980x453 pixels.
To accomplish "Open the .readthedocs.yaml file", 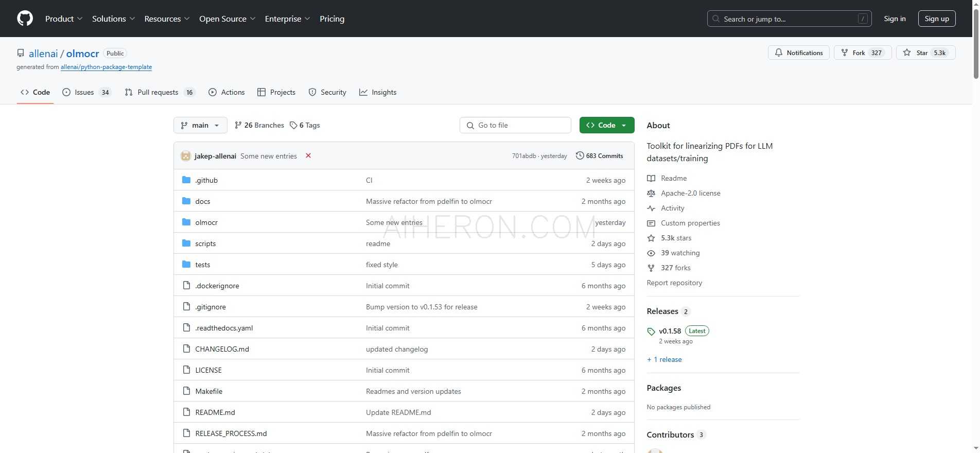I will (x=224, y=328).
